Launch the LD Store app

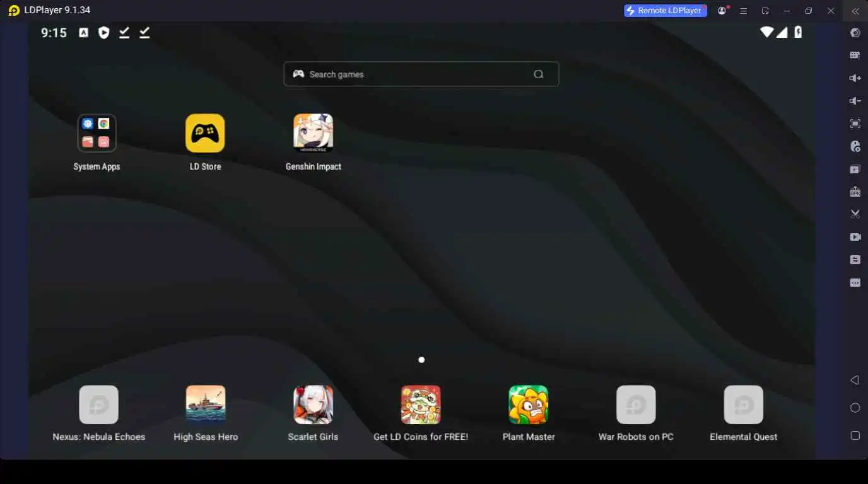(x=205, y=133)
